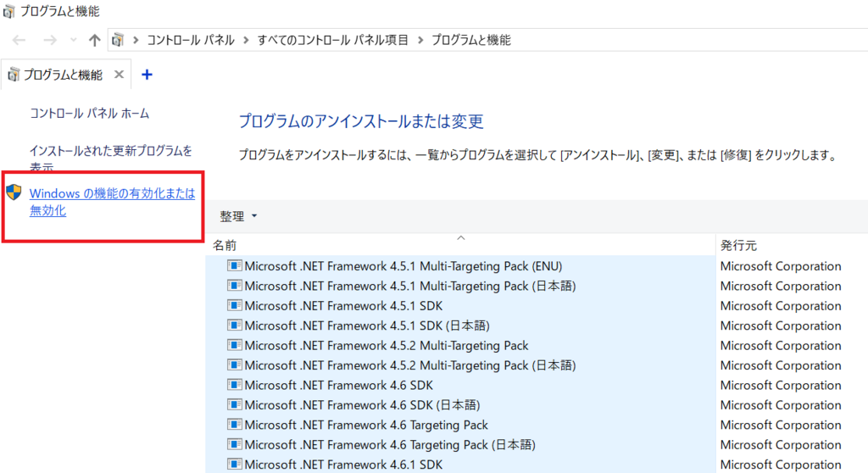
Task: Click the プログラムと機能 breadcrumb segment
Action: coord(471,40)
